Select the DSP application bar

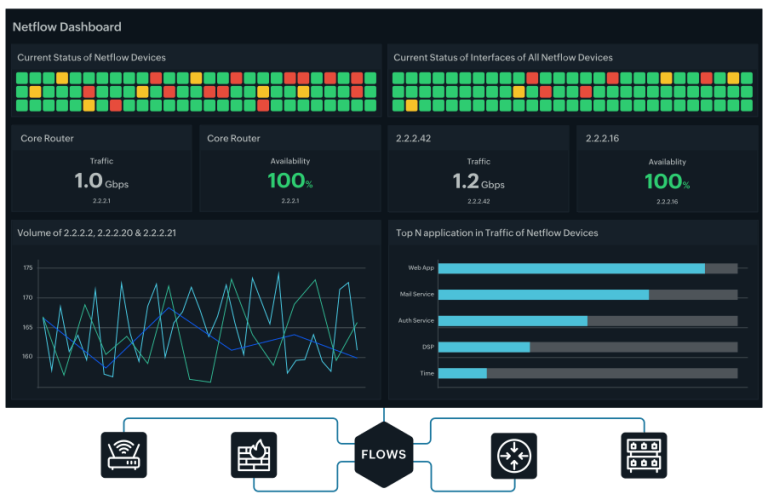pyautogui.click(x=588, y=347)
